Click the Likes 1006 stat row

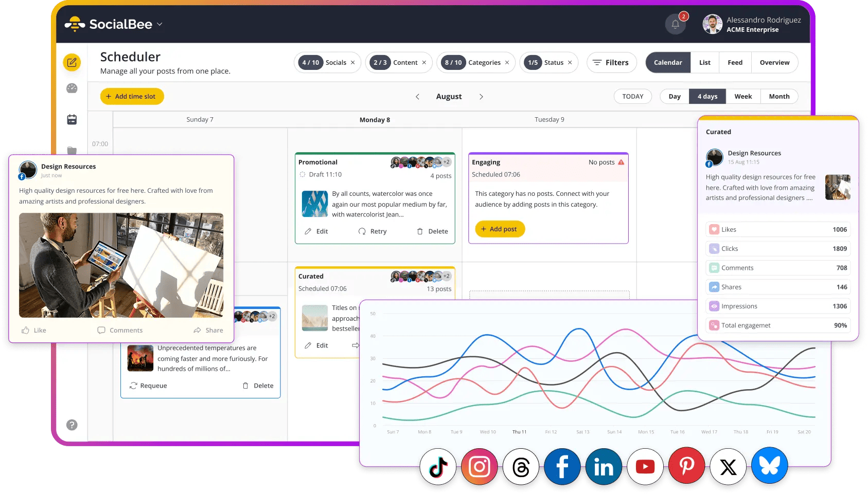(778, 229)
